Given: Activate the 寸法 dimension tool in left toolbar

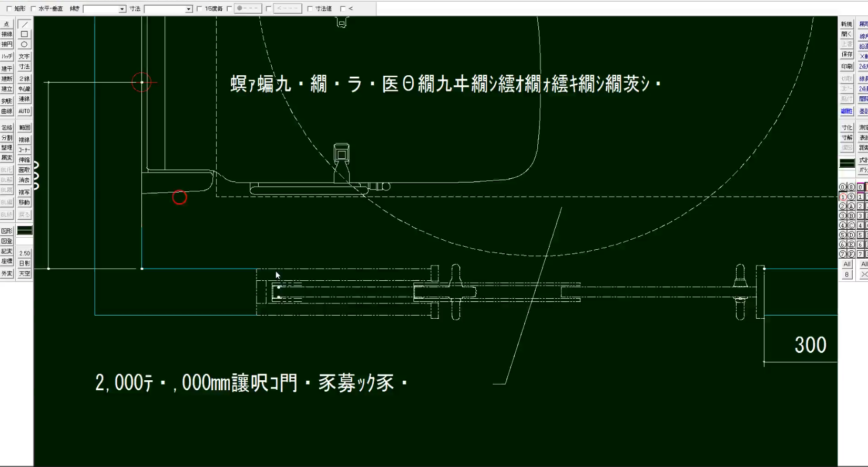Looking at the screenshot, I should click(24, 67).
